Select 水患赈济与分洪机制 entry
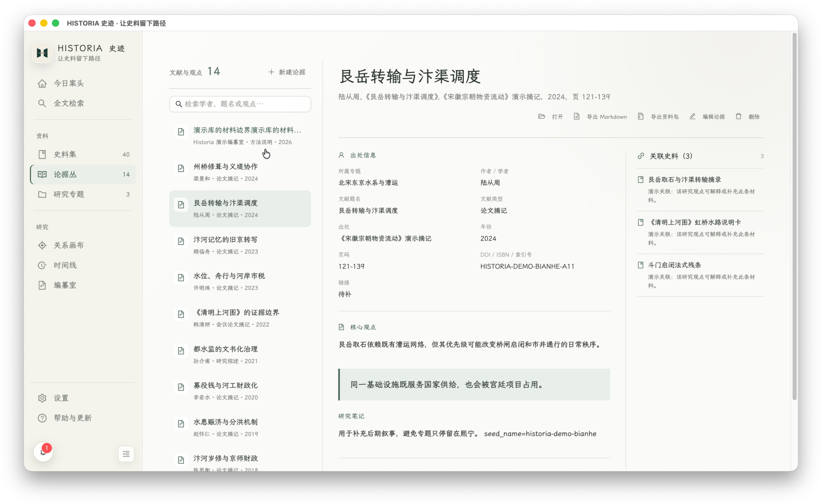Screen dimensions: 822x504 point(240,428)
